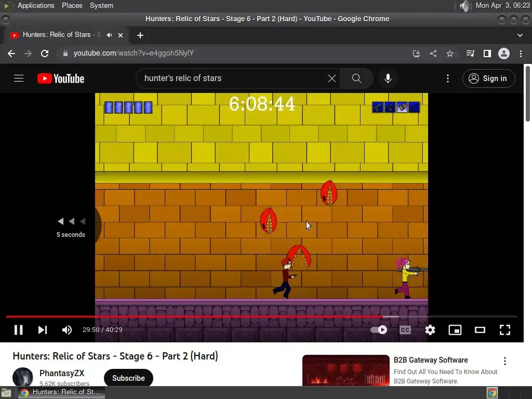
Task: Close the Hunters: Relic of Stars tab
Action: (x=121, y=35)
